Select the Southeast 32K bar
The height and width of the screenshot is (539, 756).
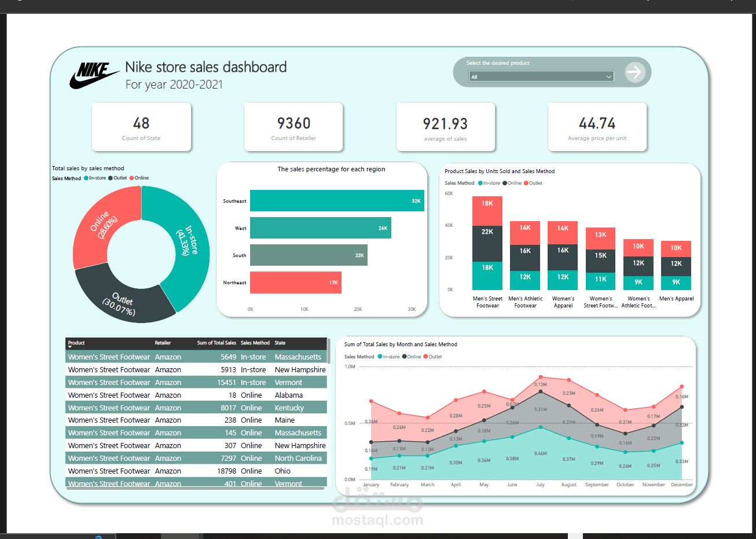(x=337, y=201)
